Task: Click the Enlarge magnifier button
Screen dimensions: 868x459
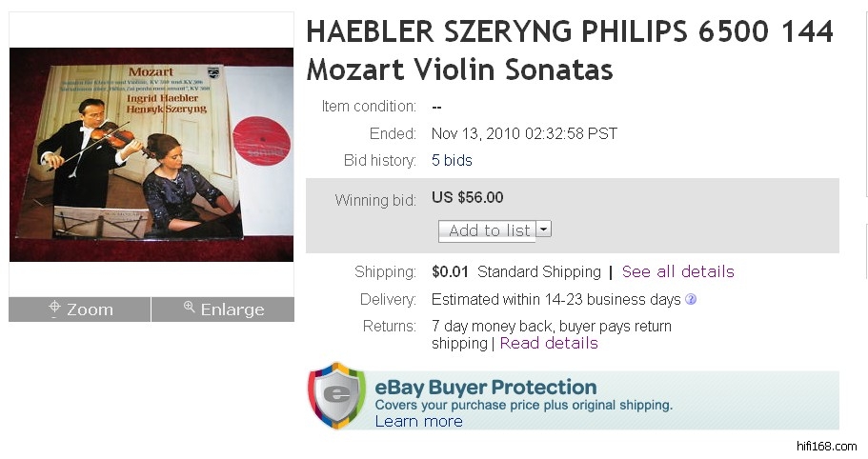Action: [223, 309]
